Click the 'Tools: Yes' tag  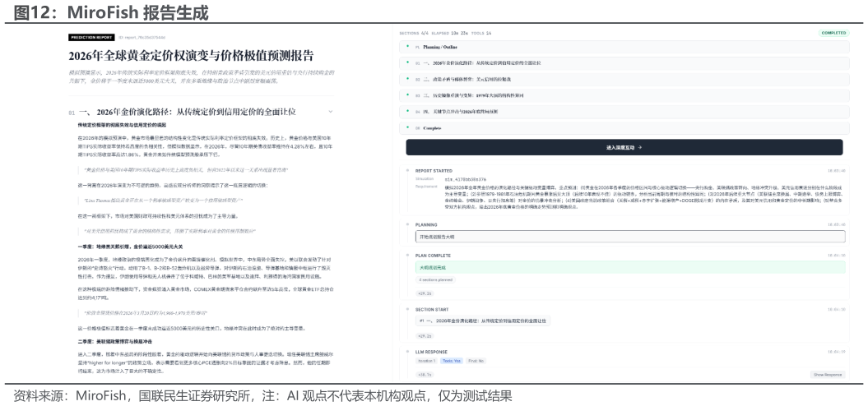[x=451, y=361]
